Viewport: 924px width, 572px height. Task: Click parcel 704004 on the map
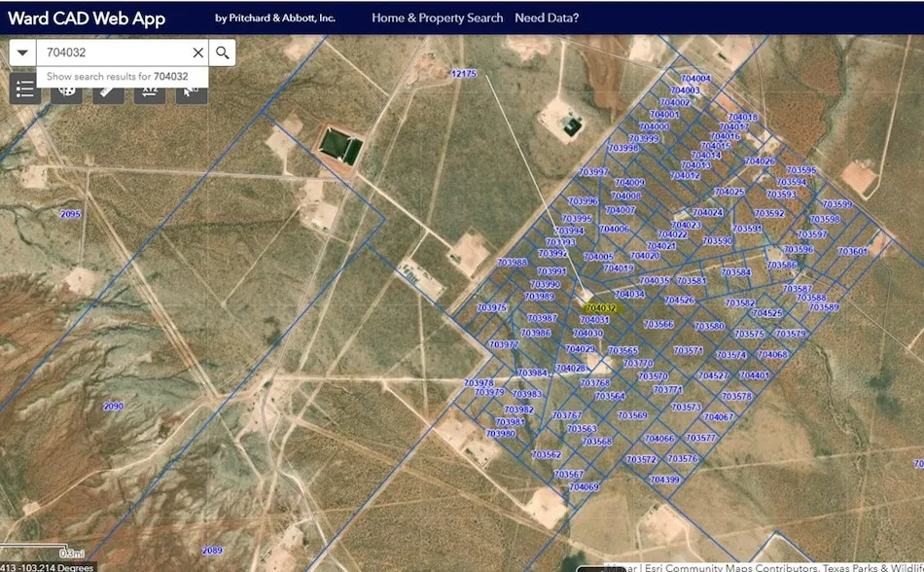tap(695, 79)
